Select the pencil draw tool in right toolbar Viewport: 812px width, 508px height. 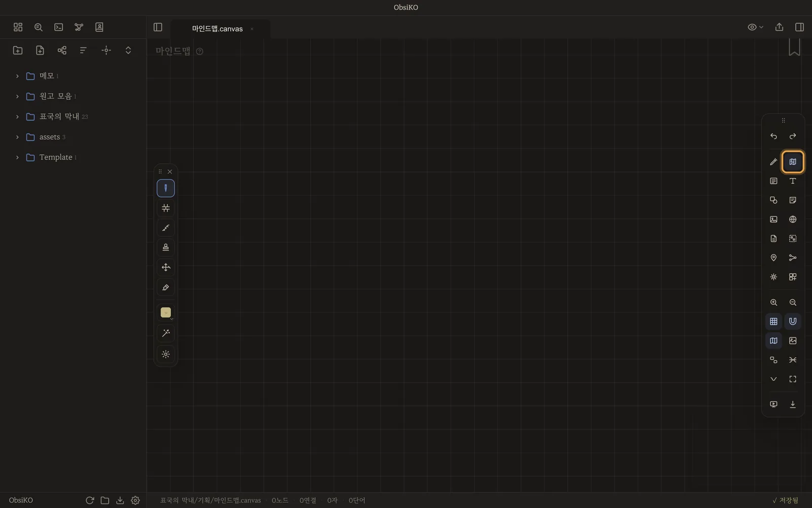point(773,162)
